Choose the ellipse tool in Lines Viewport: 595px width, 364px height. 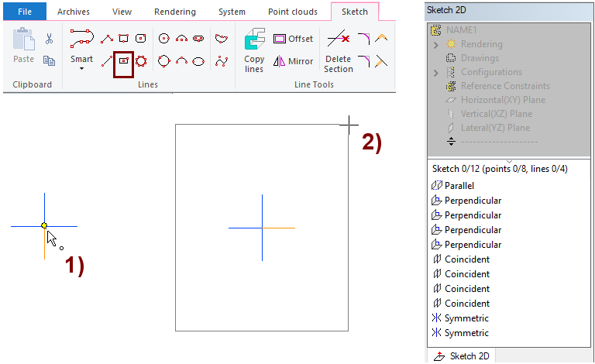[198, 60]
